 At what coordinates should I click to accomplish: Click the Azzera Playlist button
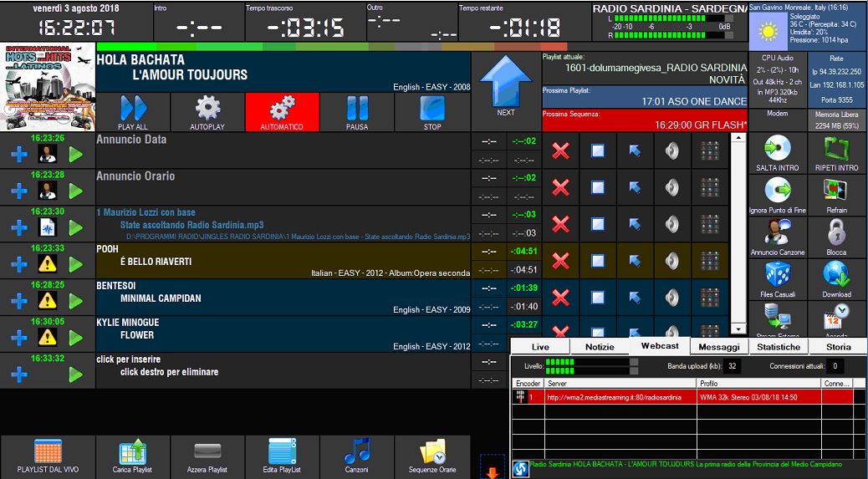207,456
